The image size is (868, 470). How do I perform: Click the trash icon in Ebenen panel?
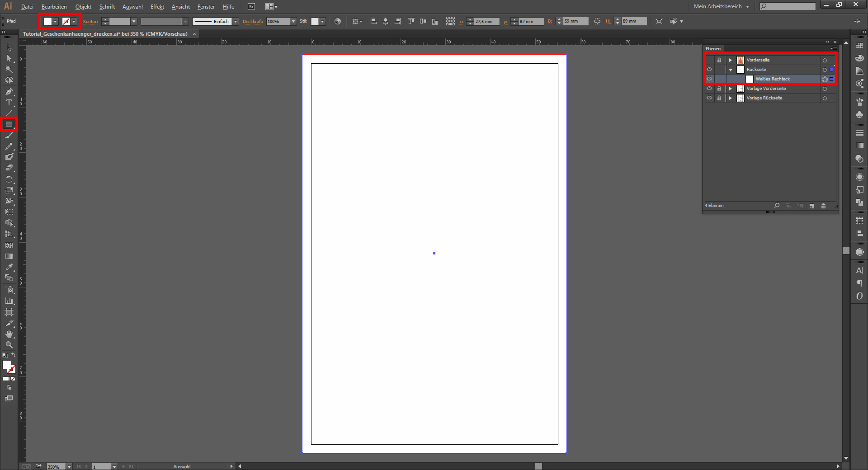(x=824, y=206)
